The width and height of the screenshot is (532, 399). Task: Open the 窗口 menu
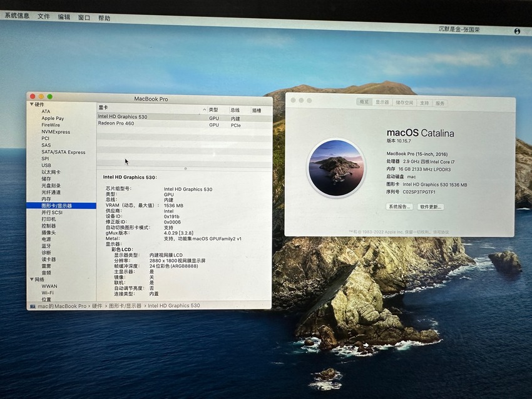(84, 18)
